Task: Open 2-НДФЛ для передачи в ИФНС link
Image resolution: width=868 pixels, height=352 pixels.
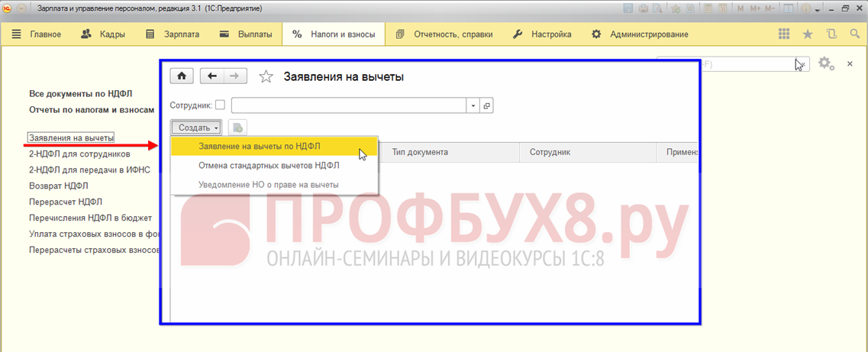Action: coord(89,170)
